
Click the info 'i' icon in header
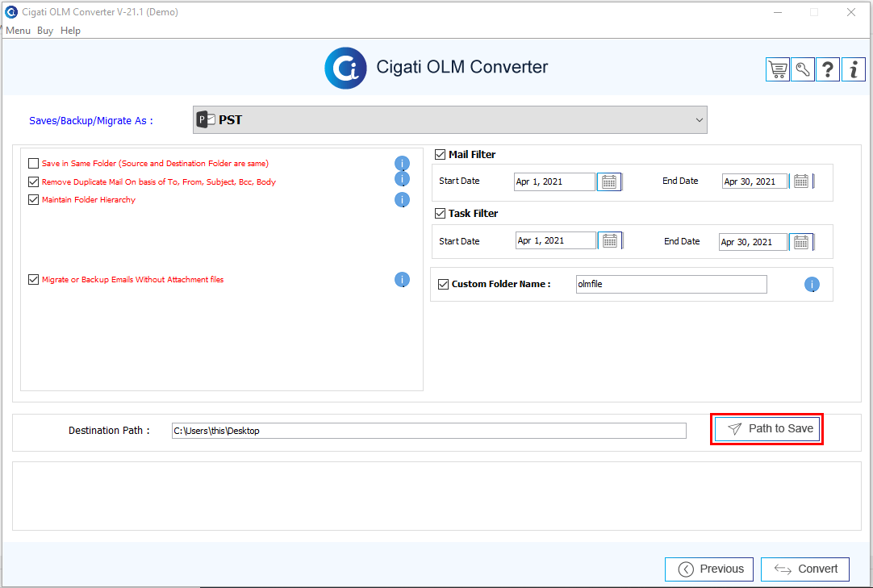853,69
